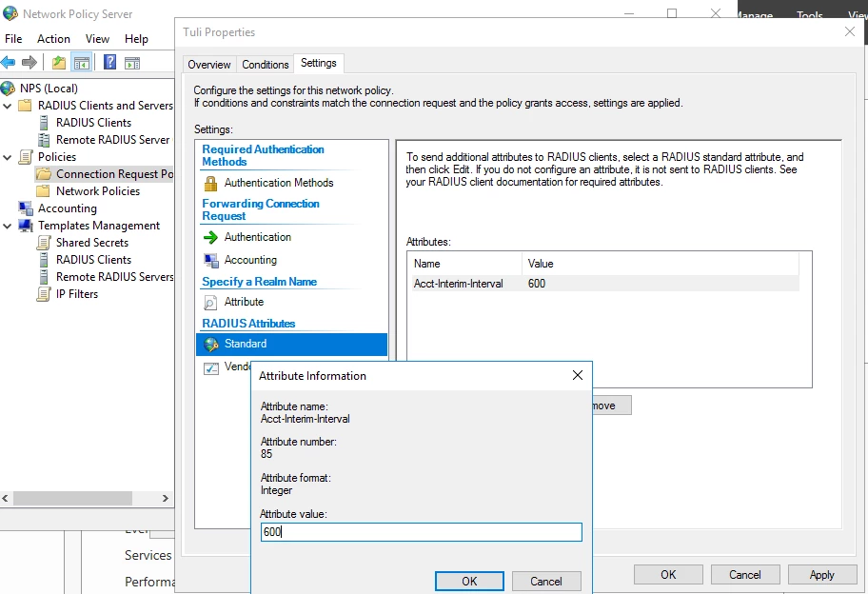Open the Action menu

point(53,39)
